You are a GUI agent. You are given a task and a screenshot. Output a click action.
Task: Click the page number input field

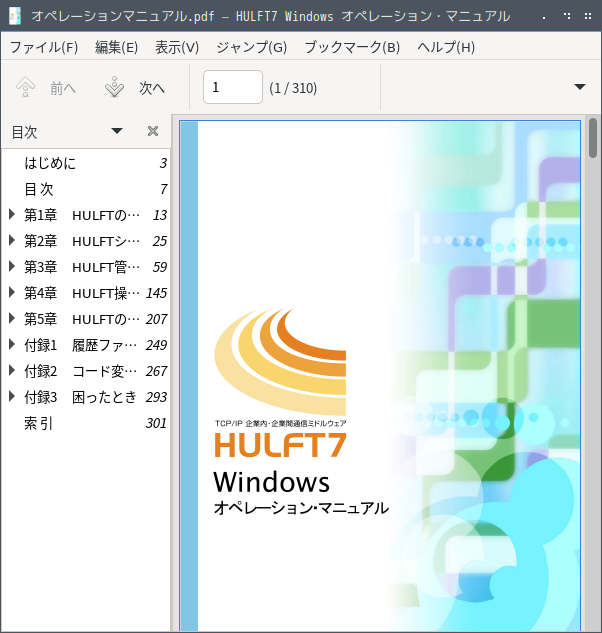click(x=233, y=87)
